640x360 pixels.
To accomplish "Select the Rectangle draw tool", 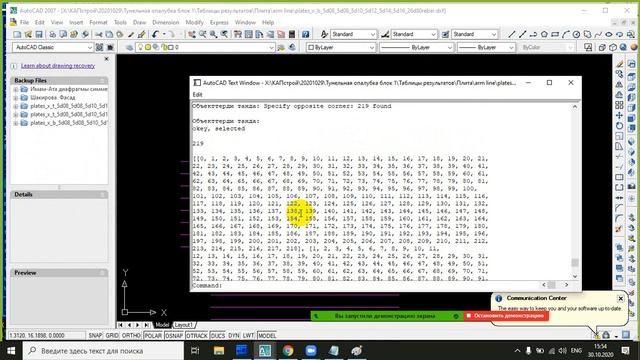I will point(555,35).
